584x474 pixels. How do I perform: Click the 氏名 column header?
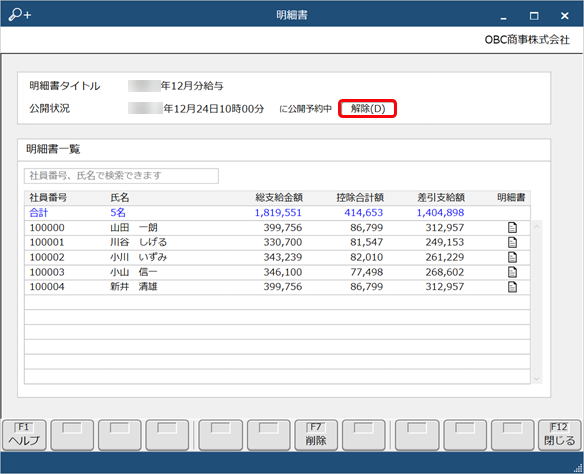click(120, 198)
